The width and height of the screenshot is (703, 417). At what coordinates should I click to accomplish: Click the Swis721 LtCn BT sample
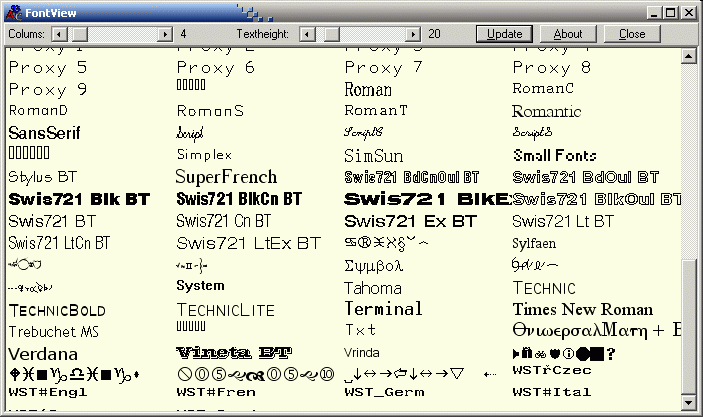coord(59,243)
